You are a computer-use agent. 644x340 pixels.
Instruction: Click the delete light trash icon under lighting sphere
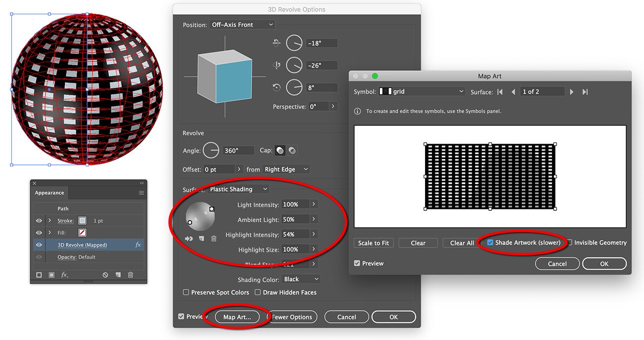click(214, 238)
